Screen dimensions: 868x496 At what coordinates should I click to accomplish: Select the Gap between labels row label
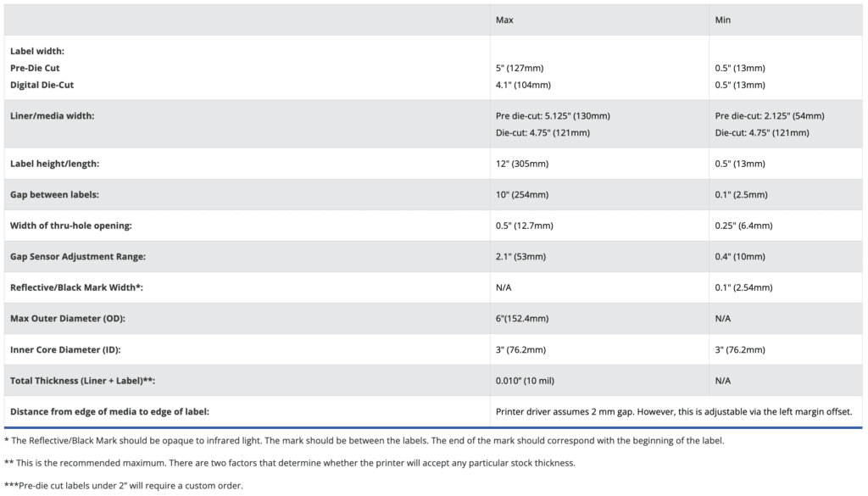click(54, 195)
